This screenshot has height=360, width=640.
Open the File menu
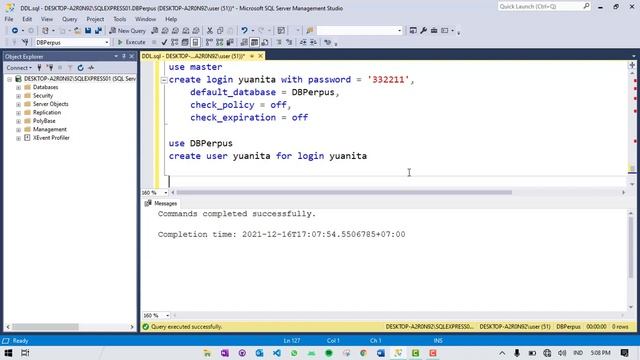click(9, 19)
